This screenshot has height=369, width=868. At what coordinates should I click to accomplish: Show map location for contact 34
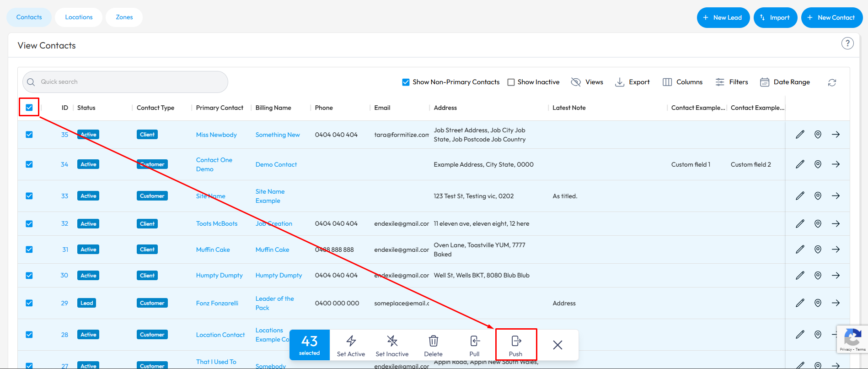tap(818, 164)
